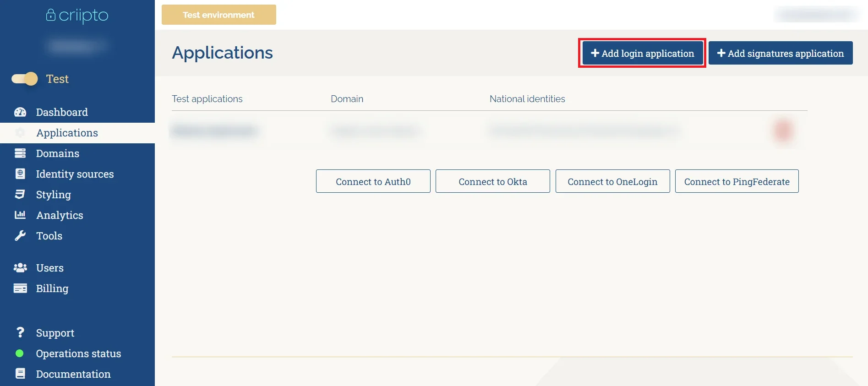Toggle the Test environment switch
The image size is (868, 386).
pos(25,79)
